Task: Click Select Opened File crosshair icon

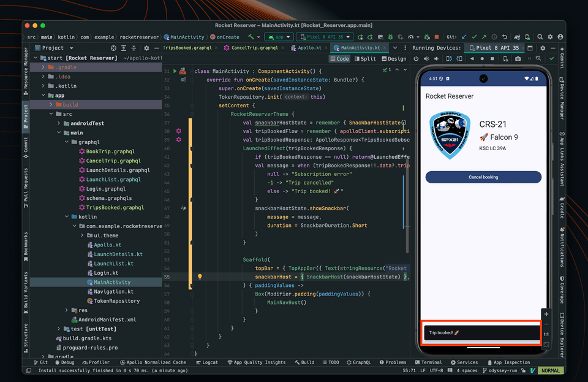Action: (x=114, y=48)
